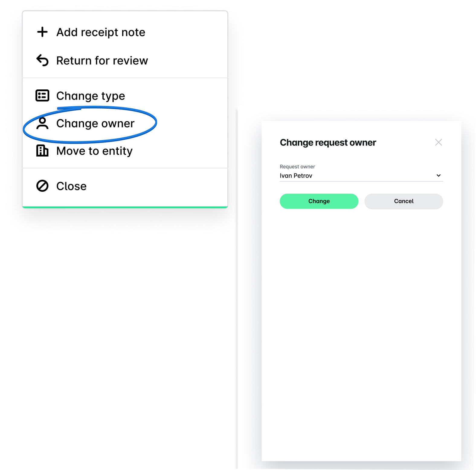Dismiss the dialog via the X icon
Screen dimensions: 476x470
(x=439, y=142)
